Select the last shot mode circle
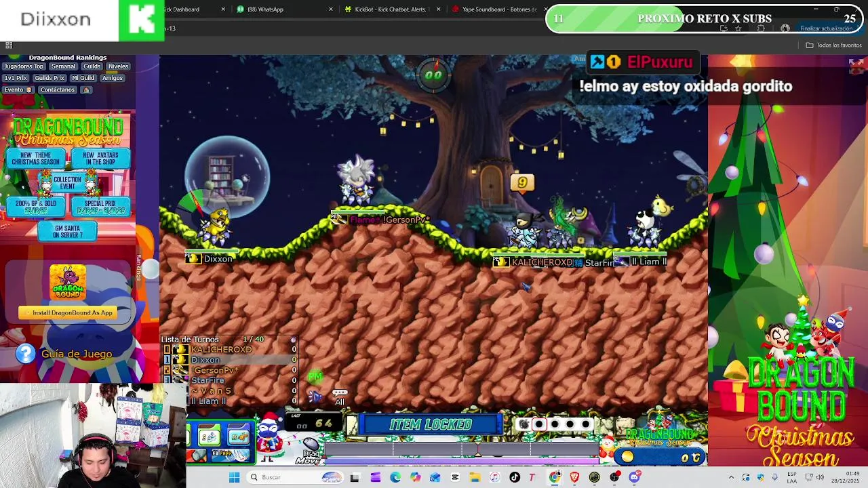The width and height of the screenshot is (868, 488). coord(585,424)
